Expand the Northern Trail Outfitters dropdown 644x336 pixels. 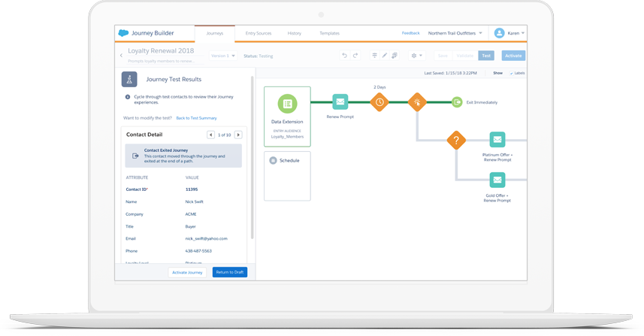pos(455,33)
